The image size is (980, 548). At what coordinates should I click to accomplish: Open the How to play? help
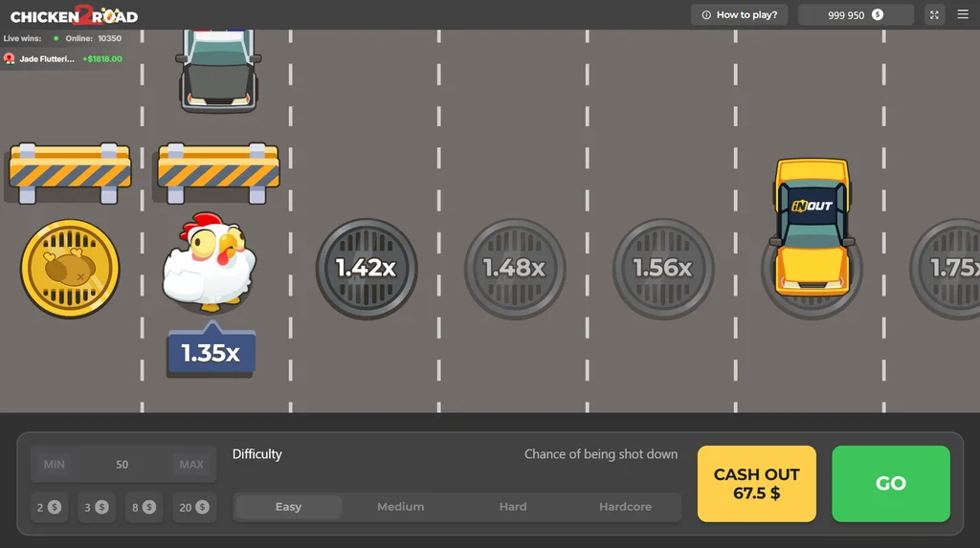pos(740,14)
